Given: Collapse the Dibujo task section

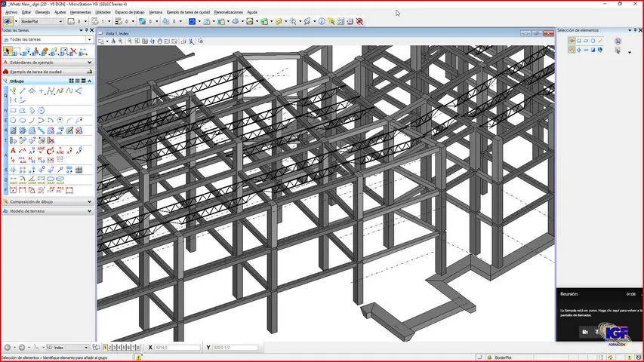Looking at the screenshot, I should pos(90,81).
